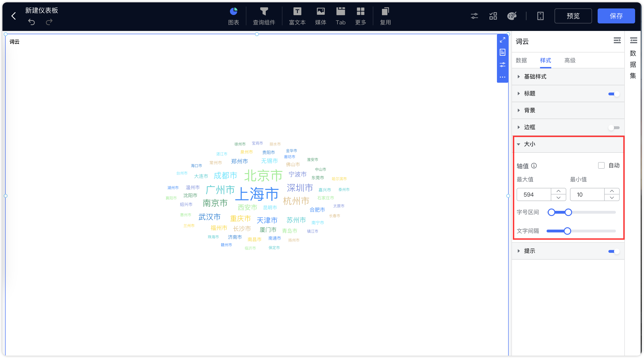
Task: Switch to the 高级 tab
Action: pos(570,60)
